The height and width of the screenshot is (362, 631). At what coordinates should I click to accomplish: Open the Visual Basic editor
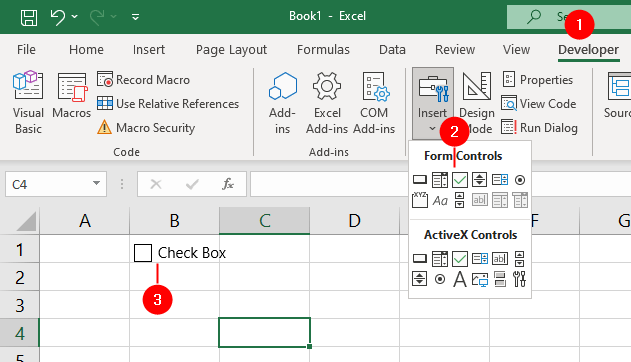[28, 103]
